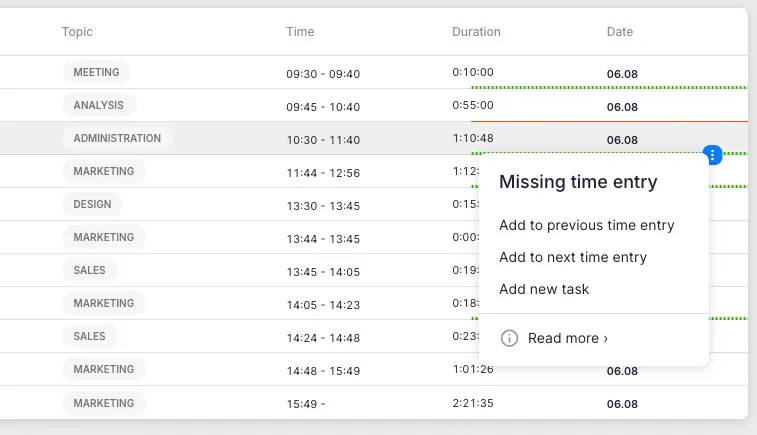The width and height of the screenshot is (757, 435).
Task: Click SALES tag in 14:24 - 14:48 row
Action: pyautogui.click(x=89, y=336)
